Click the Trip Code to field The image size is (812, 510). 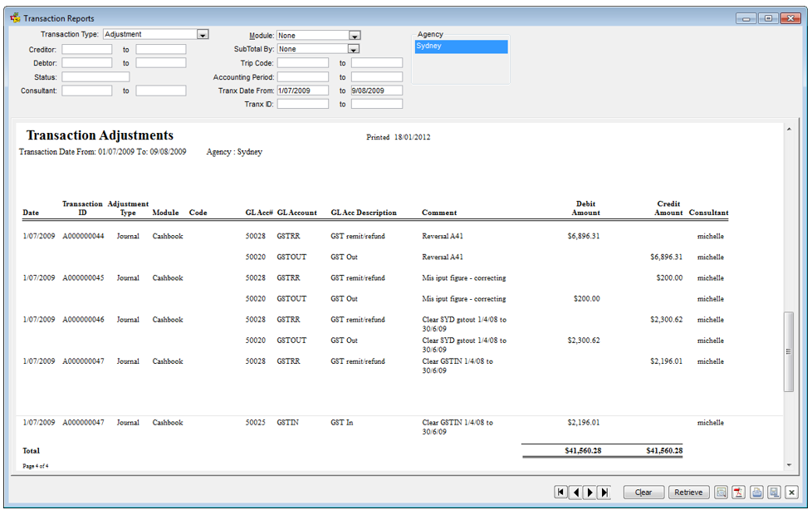(x=377, y=63)
